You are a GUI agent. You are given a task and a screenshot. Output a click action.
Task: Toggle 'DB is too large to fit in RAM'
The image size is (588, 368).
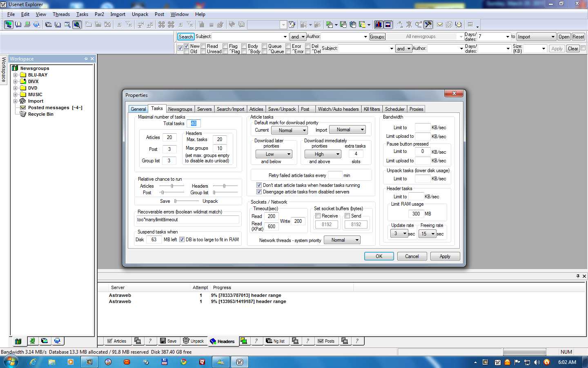[182, 240]
